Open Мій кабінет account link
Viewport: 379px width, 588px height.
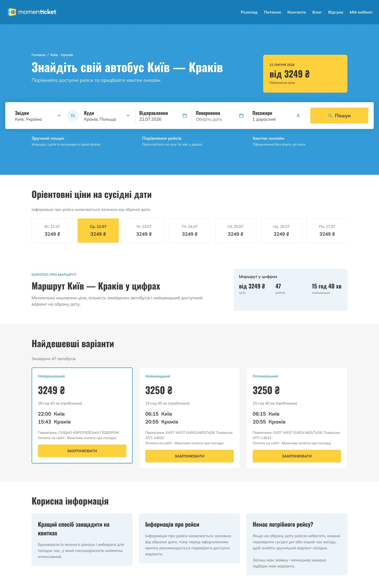[x=361, y=12]
